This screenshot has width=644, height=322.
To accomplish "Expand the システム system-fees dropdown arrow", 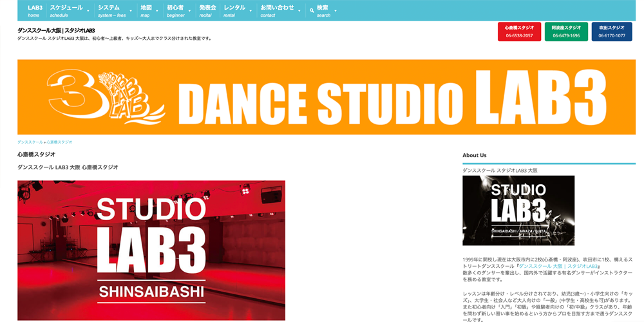I will pyautogui.click(x=132, y=11).
